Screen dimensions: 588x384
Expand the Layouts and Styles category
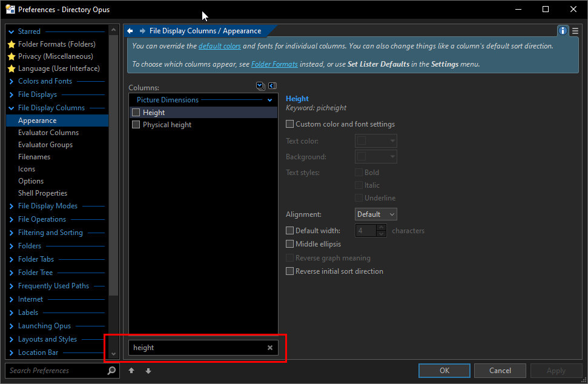tap(12, 339)
